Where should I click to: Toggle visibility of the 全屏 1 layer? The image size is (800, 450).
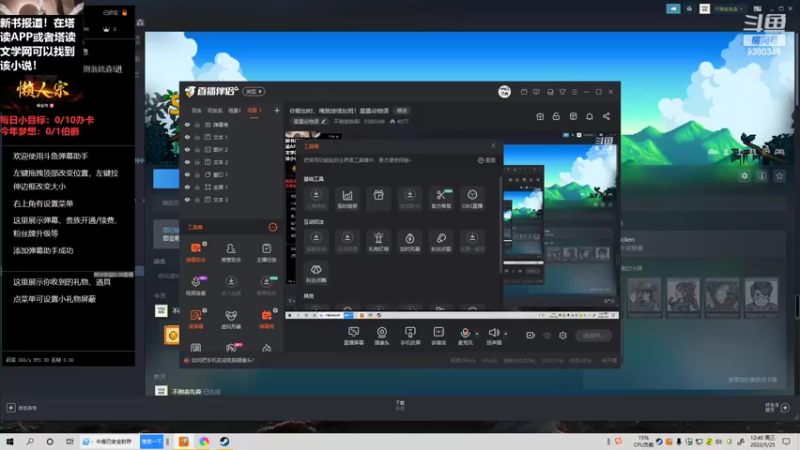(187, 187)
